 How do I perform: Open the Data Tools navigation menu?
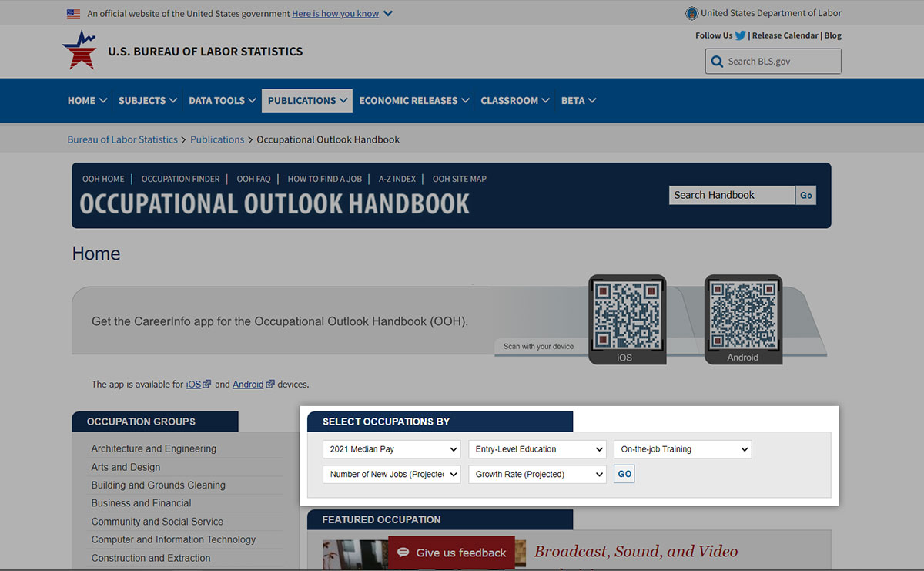[222, 101]
